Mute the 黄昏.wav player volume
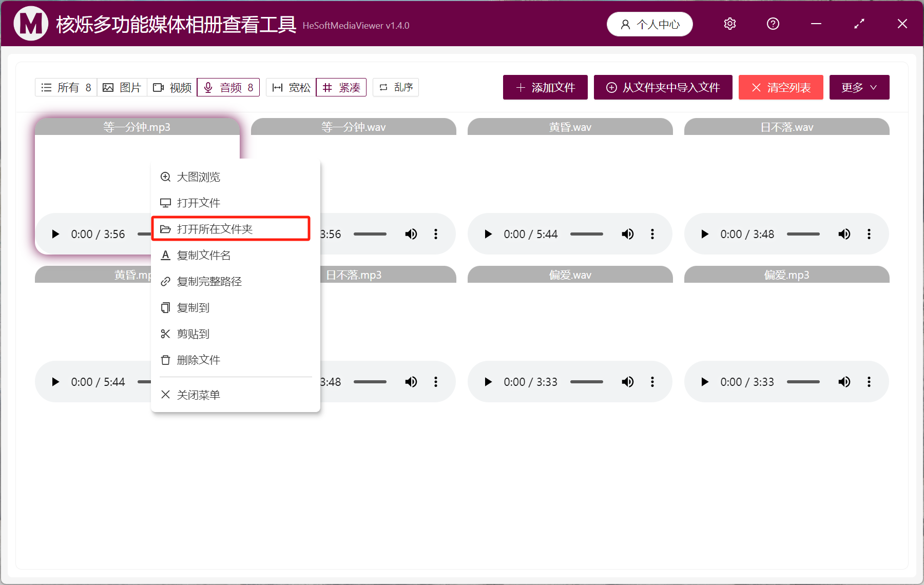The height and width of the screenshot is (585, 924). point(627,233)
